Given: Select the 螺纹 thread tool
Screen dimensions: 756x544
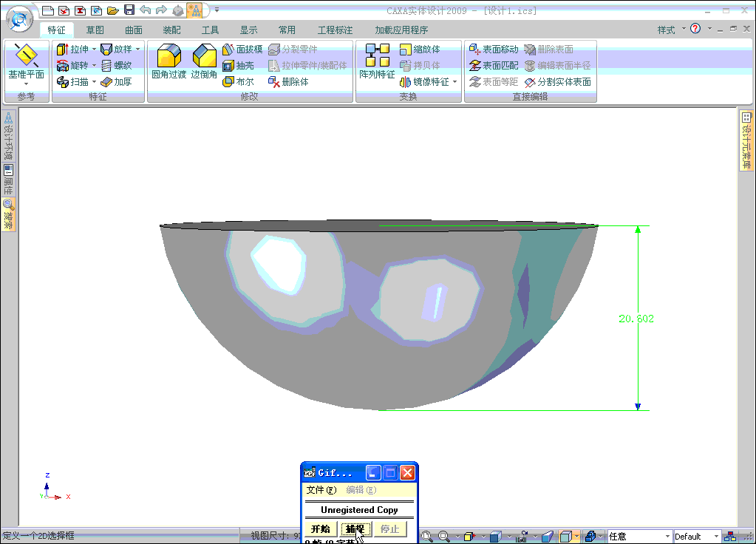Looking at the screenshot, I should click(x=116, y=65).
